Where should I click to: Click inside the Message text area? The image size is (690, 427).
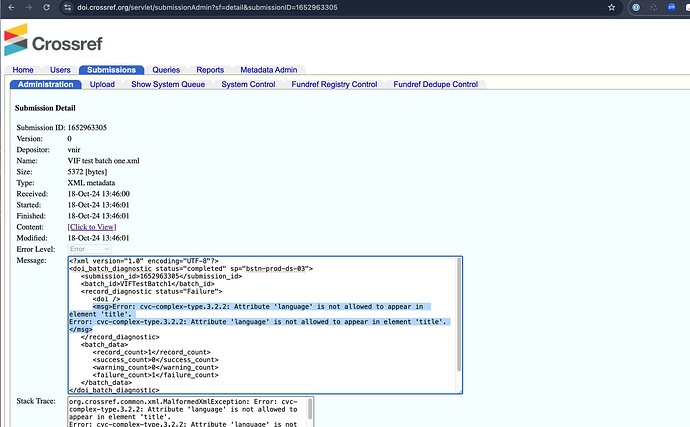[x=265, y=325]
